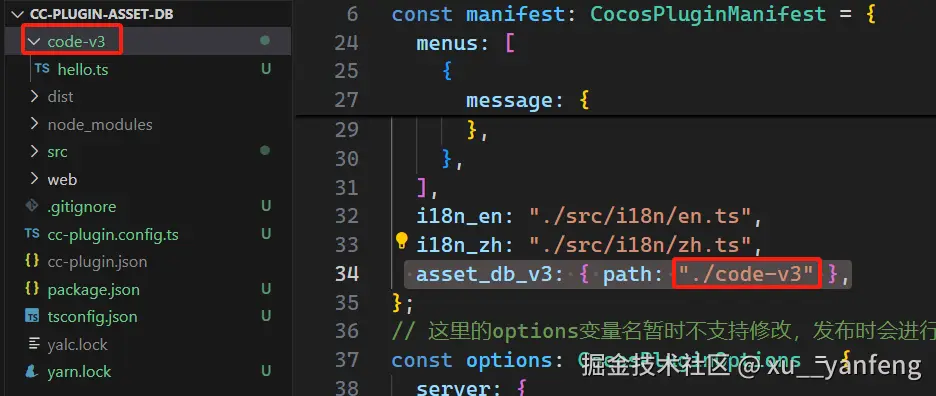Click the 'const options' declaration on line 37
Image resolution: width=936 pixels, height=396 pixels.
(x=472, y=361)
